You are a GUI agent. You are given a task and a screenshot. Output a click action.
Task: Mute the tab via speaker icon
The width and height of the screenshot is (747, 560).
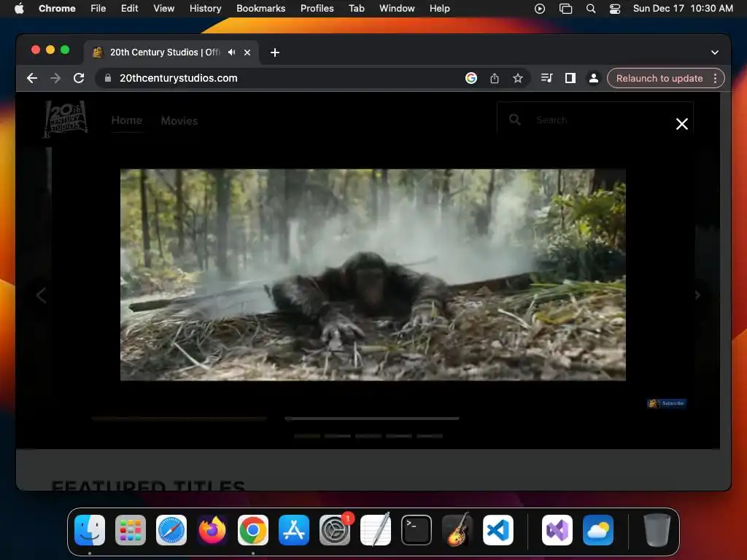click(x=231, y=52)
